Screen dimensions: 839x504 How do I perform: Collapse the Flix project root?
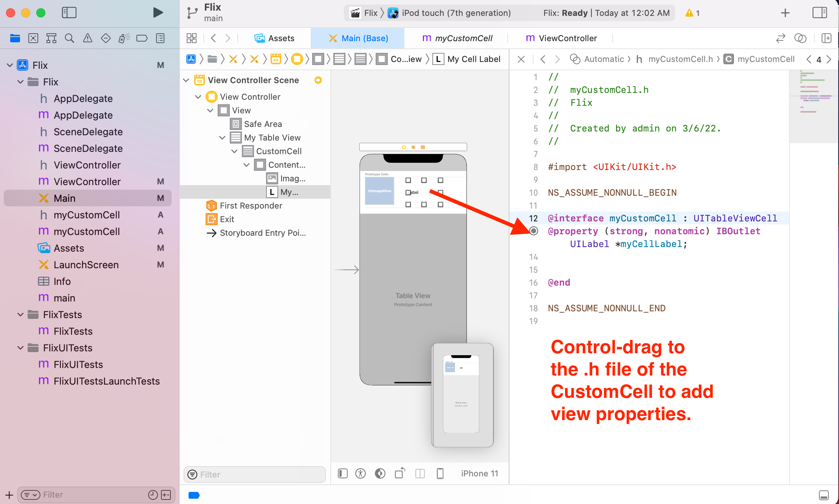click(10, 65)
